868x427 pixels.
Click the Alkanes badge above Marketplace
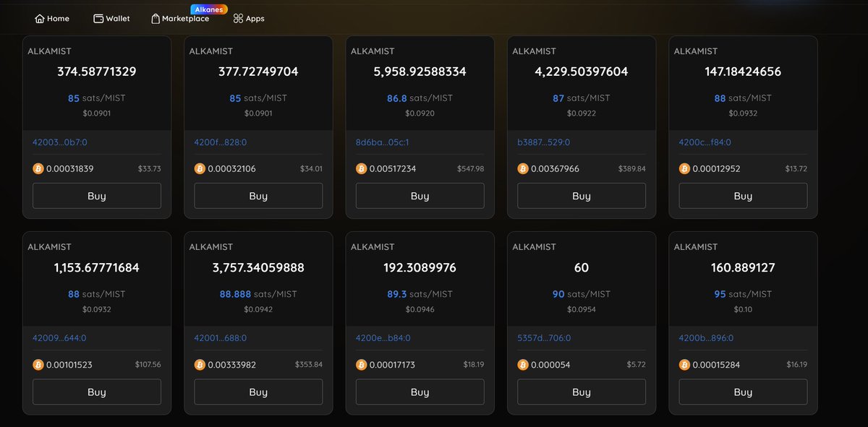(x=209, y=9)
